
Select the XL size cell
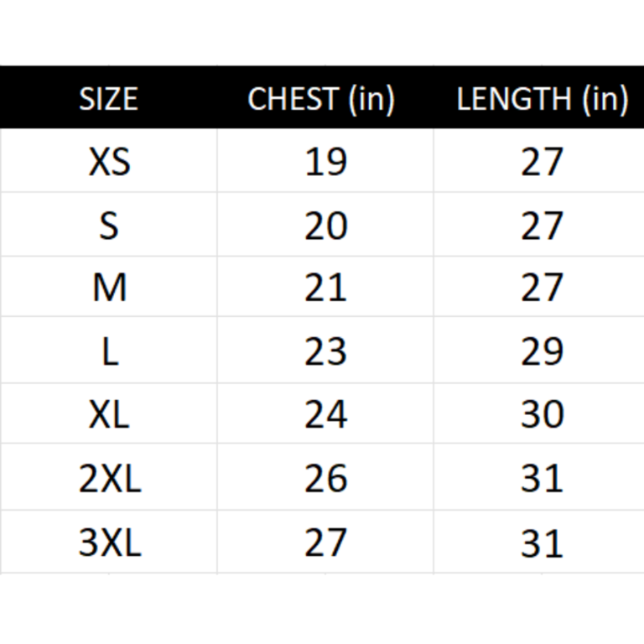(x=109, y=414)
